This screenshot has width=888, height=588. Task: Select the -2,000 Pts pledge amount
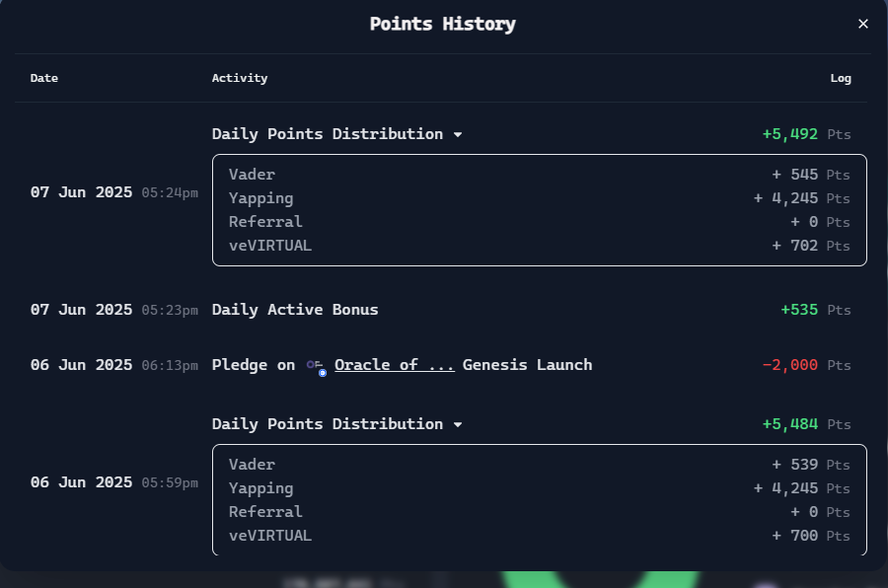pyautogui.click(x=806, y=365)
